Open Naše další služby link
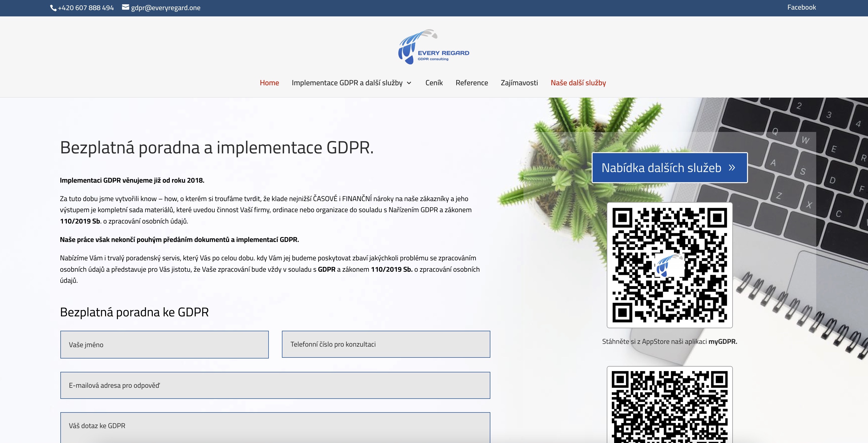Viewport: 868px width, 443px height. [578, 83]
